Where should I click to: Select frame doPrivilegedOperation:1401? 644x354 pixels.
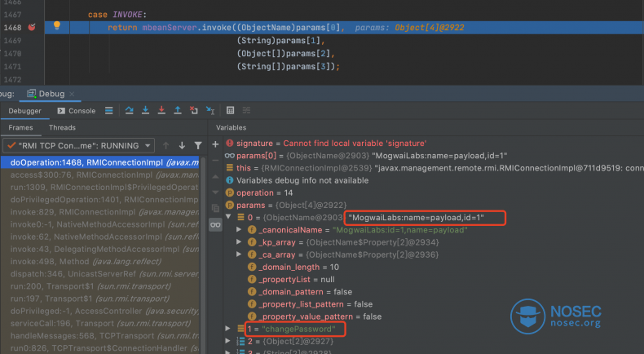click(99, 199)
